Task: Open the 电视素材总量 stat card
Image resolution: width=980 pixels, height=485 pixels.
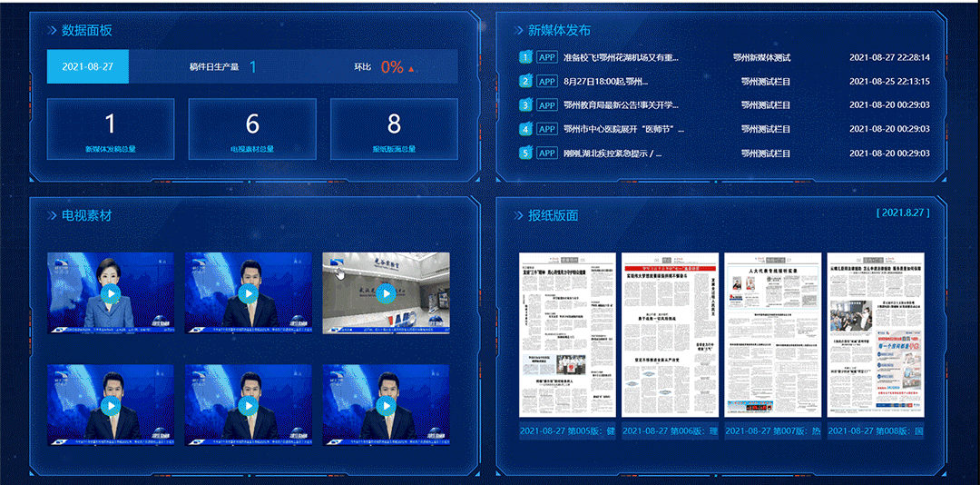Action: (x=252, y=129)
